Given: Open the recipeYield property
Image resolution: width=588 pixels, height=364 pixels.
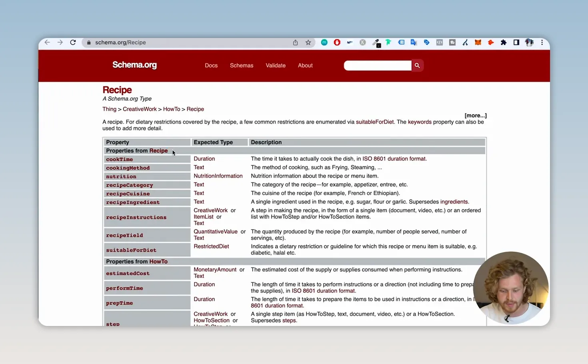Looking at the screenshot, I should tap(124, 235).
